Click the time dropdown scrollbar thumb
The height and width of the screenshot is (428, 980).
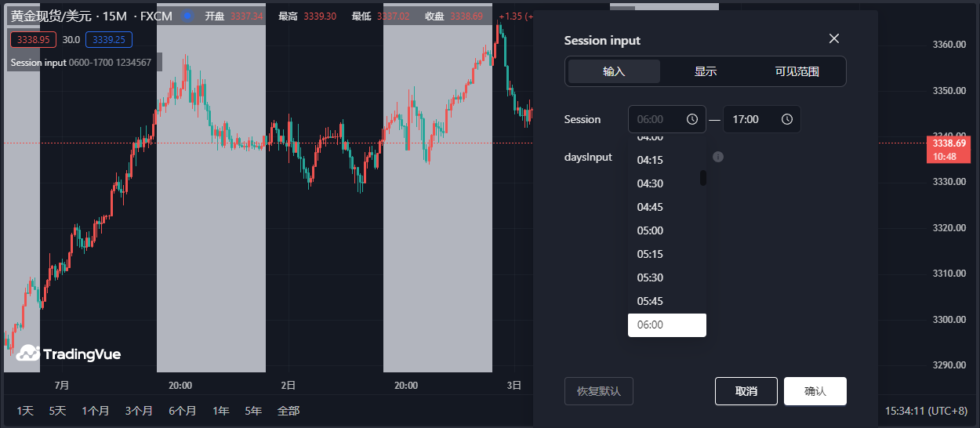point(703,178)
